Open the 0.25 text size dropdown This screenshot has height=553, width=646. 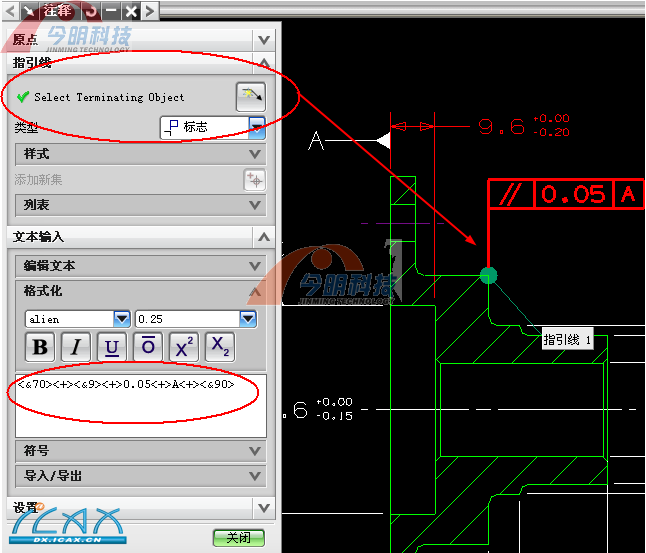[x=248, y=319]
